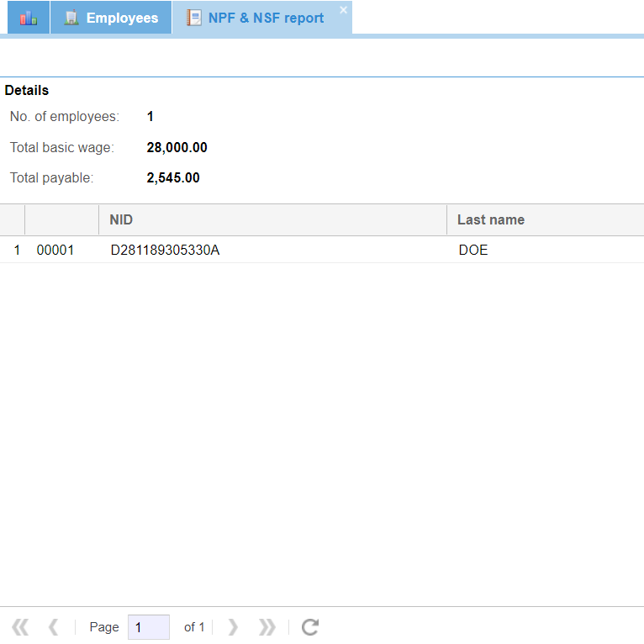Go to previous page of results
Image resolution: width=644 pixels, height=644 pixels.
pos(53,627)
